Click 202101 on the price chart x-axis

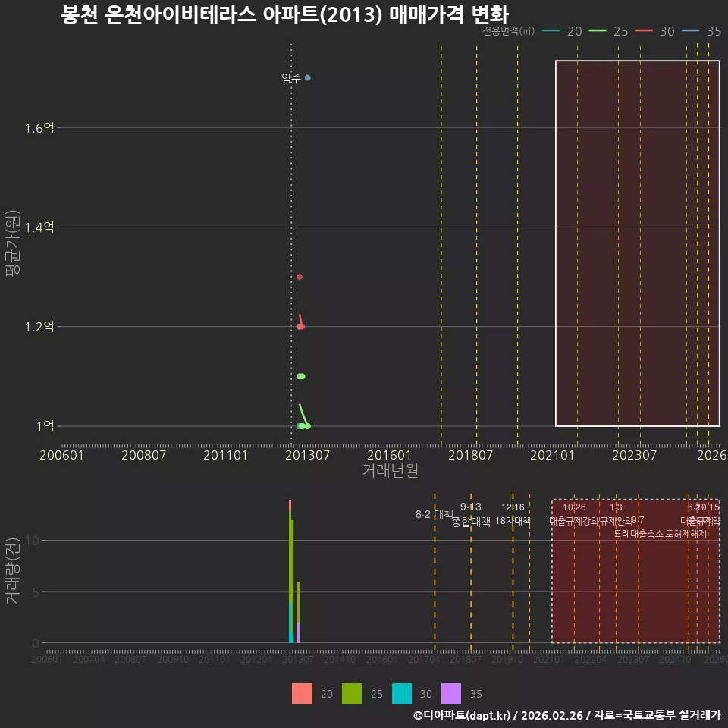coord(552,455)
